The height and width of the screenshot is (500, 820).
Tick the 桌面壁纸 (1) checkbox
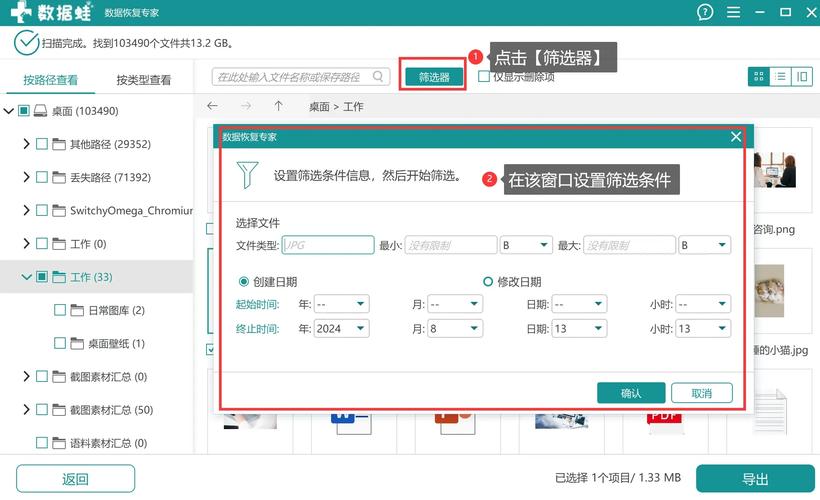(60, 343)
